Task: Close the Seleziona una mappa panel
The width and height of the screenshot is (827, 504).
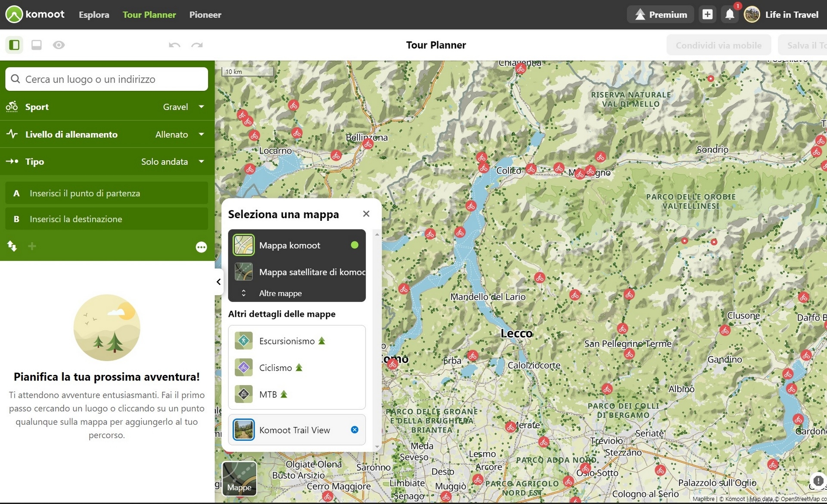Action: [366, 214]
